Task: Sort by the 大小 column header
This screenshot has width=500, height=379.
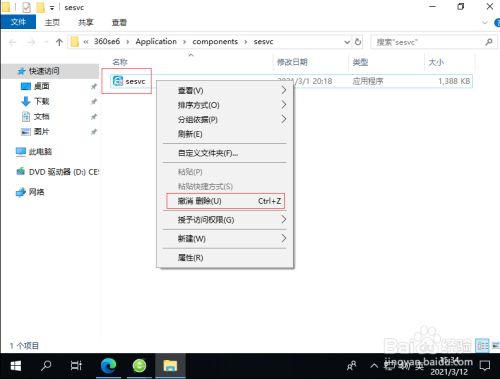Action: point(436,62)
